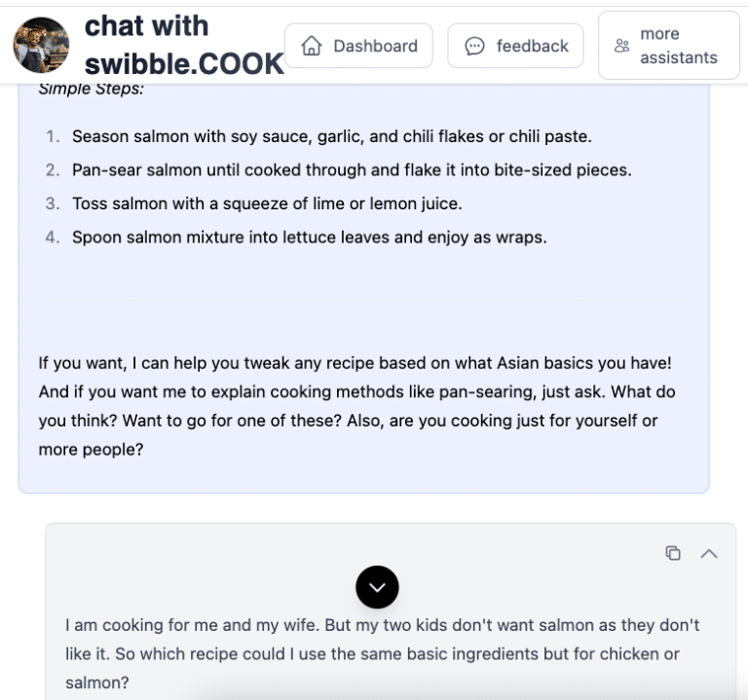748x700 pixels.
Task: Click the "I am cooking for me" user message
Action: [x=382, y=625]
